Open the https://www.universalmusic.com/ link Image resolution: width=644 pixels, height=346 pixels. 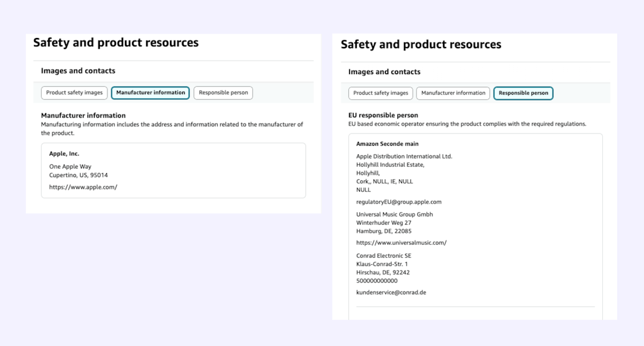point(401,243)
